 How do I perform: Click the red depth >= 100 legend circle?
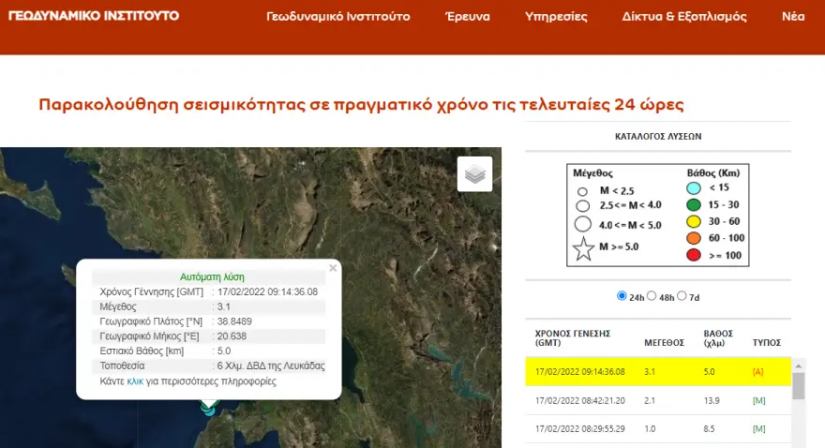[x=694, y=256]
